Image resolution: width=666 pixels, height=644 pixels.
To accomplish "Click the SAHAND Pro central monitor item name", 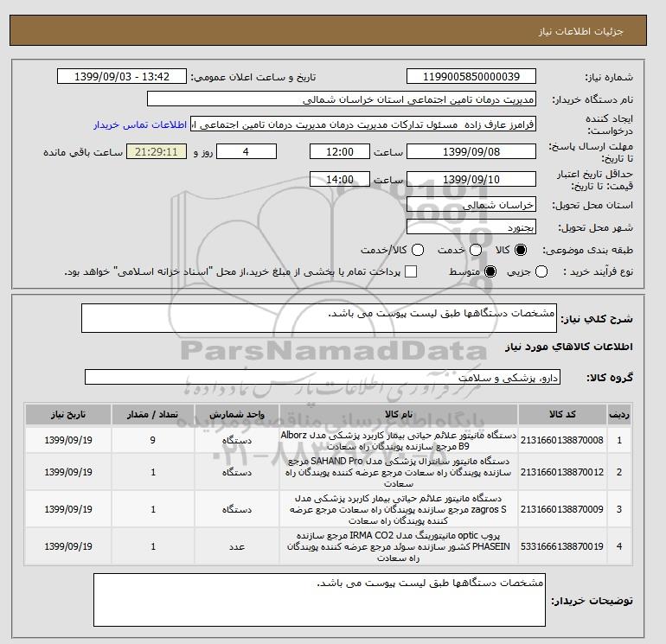I will coord(399,472).
